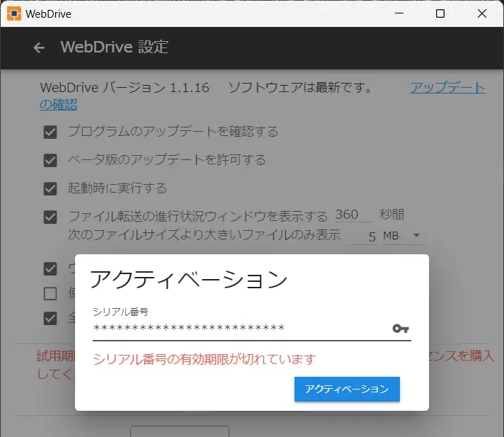Close the WebDrive window
The width and height of the screenshot is (504, 437).
pyautogui.click(x=482, y=13)
